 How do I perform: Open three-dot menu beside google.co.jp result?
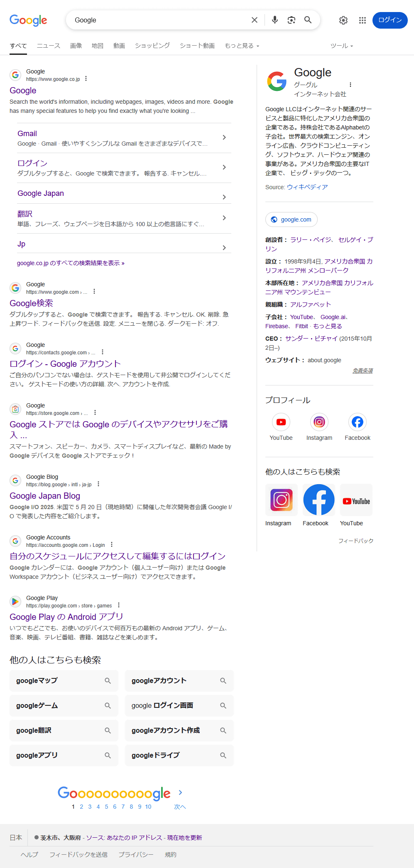tap(86, 78)
